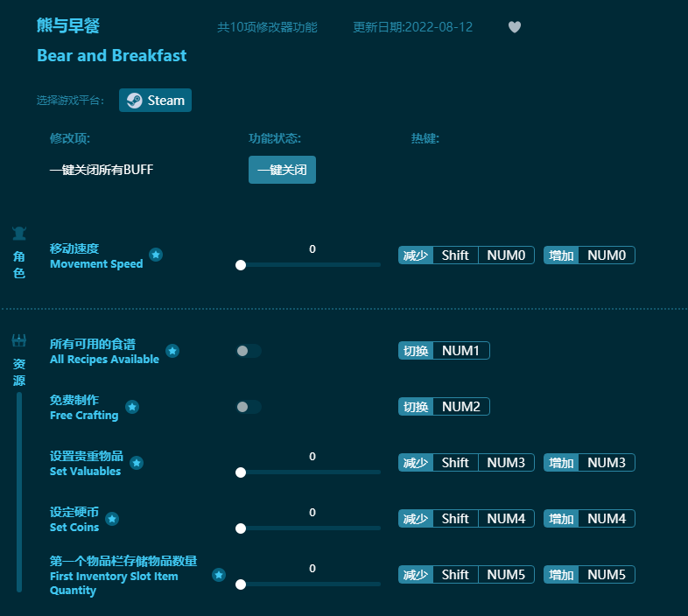The width and height of the screenshot is (688, 616).
Task: Click the resources (资源) category icon
Action: tap(19, 340)
